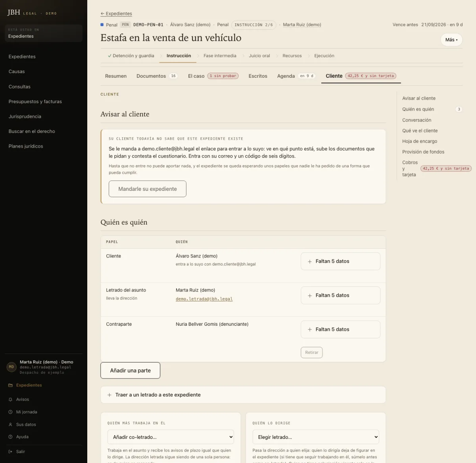Open the Documentos tab

(x=157, y=76)
